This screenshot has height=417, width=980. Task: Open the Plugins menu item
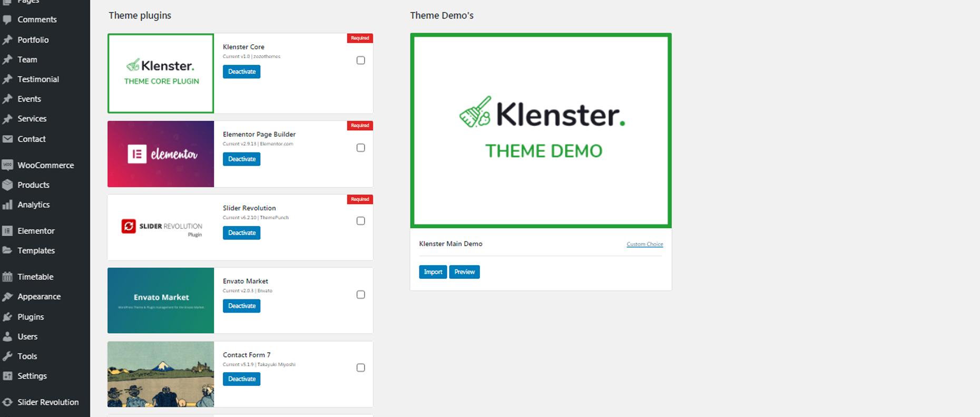tap(31, 317)
